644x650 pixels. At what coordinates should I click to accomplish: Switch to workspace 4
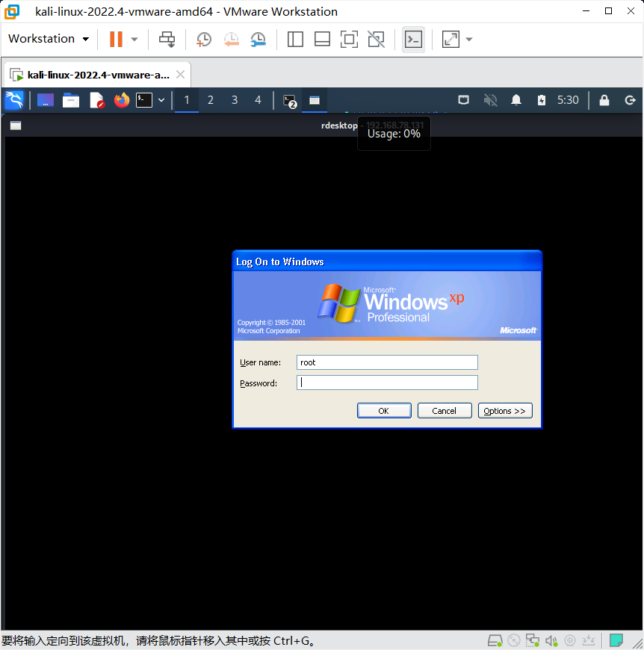coord(258,100)
